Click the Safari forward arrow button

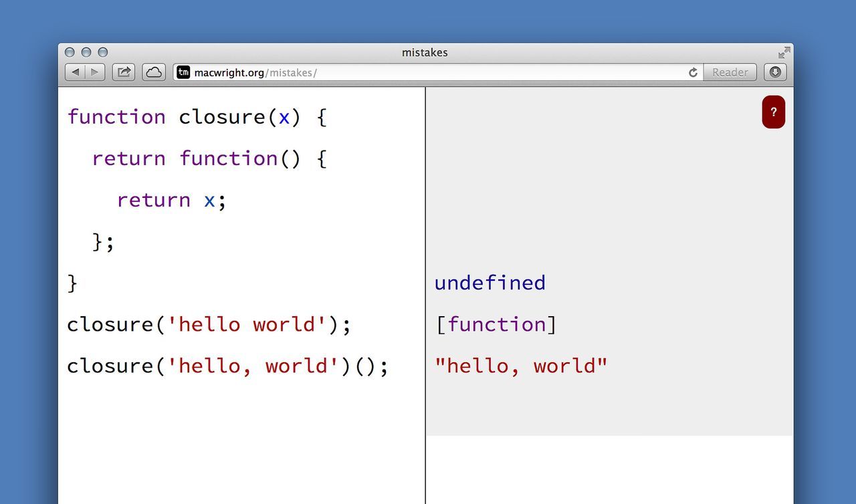point(95,72)
